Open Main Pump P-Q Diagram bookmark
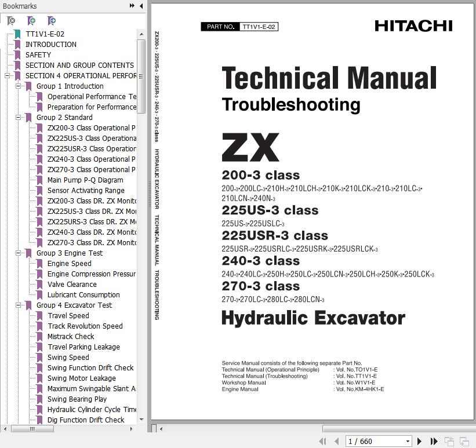 point(85,180)
